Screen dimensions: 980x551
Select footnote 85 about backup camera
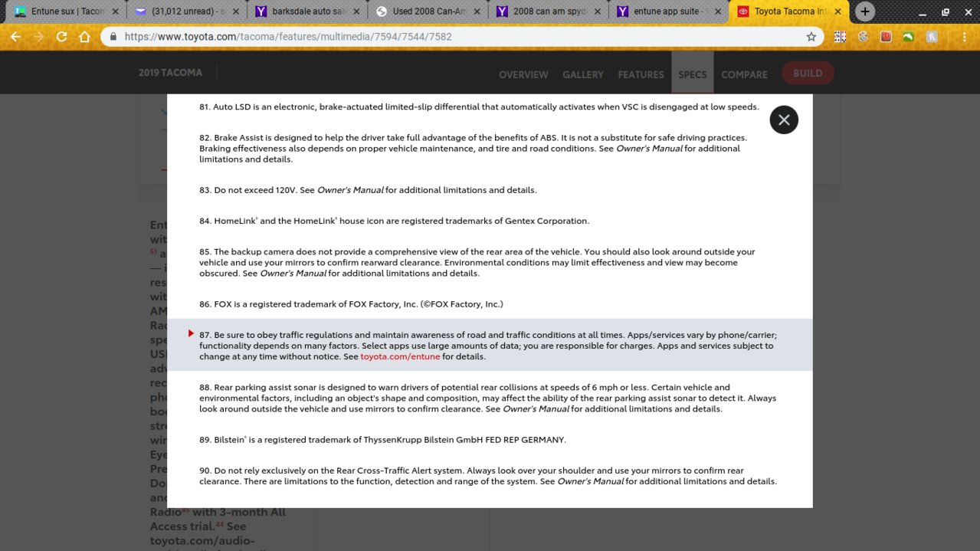pos(477,262)
